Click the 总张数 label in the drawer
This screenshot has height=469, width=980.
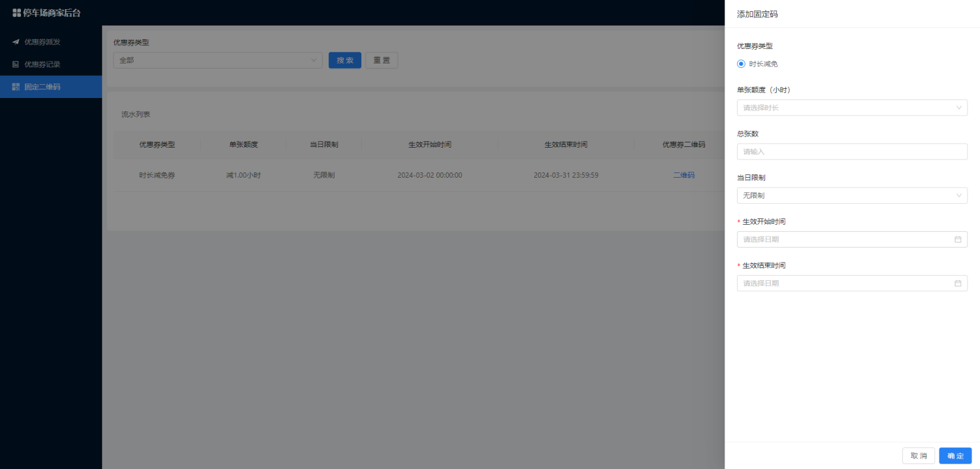click(x=747, y=134)
